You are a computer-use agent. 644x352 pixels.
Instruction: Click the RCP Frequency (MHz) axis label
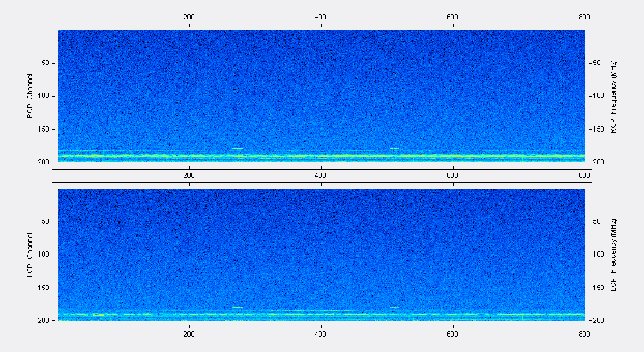[x=613, y=97]
